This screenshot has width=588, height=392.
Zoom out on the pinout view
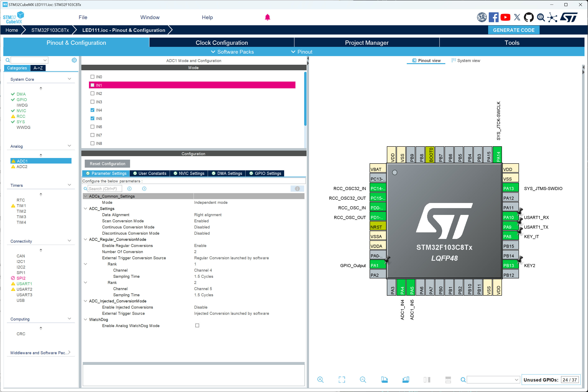[363, 379]
